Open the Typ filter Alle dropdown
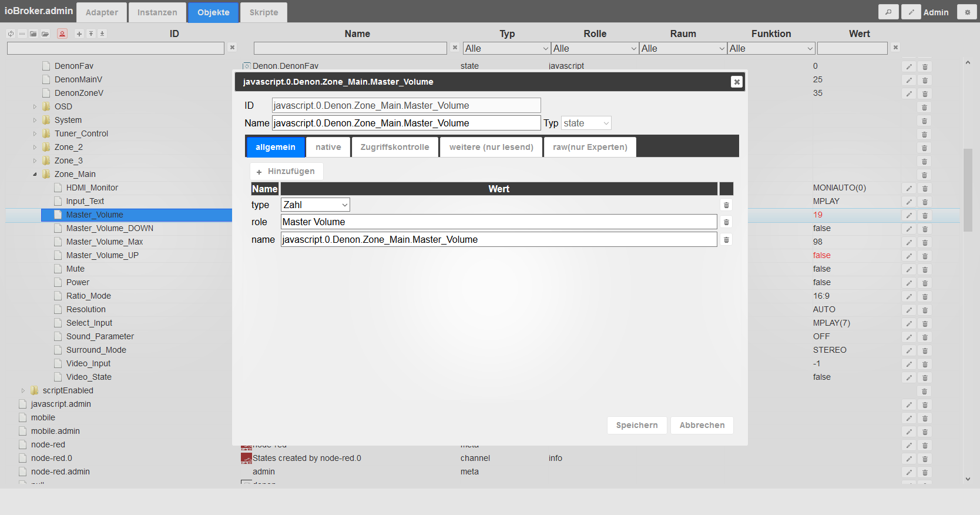The height and width of the screenshot is (515, 980). coord(507,48)
